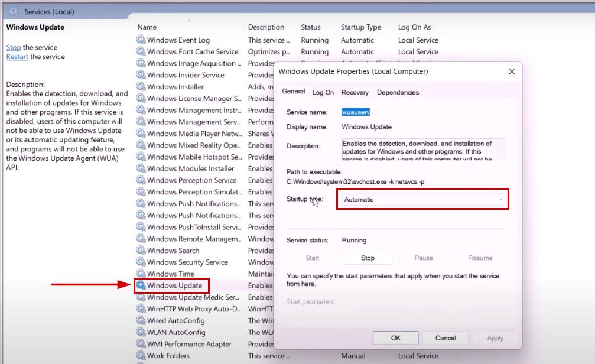This screenshot has height=364, width=595.
Task: Click OK to confirm properties
Action: click(x=395, y=338)
